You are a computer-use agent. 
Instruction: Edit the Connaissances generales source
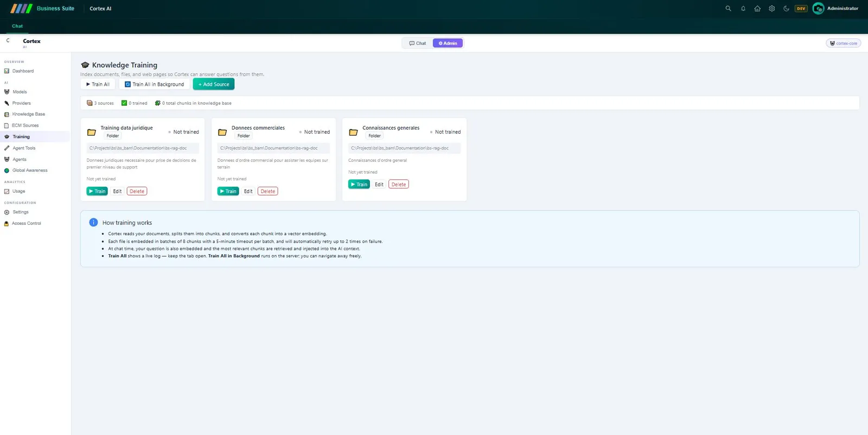click(x=379, y=185)
